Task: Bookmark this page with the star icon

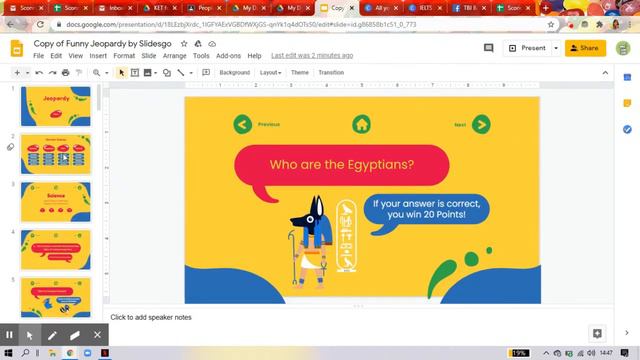Action: pos(551,24)
